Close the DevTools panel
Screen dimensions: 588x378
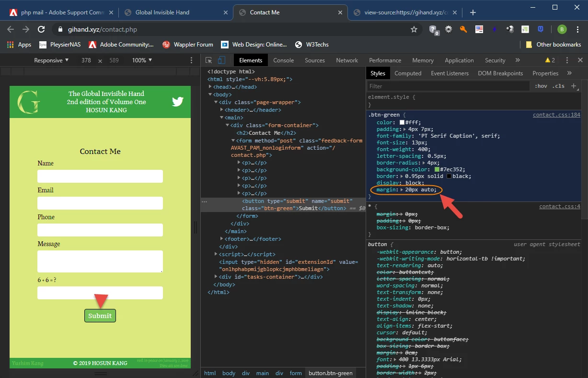580,60
